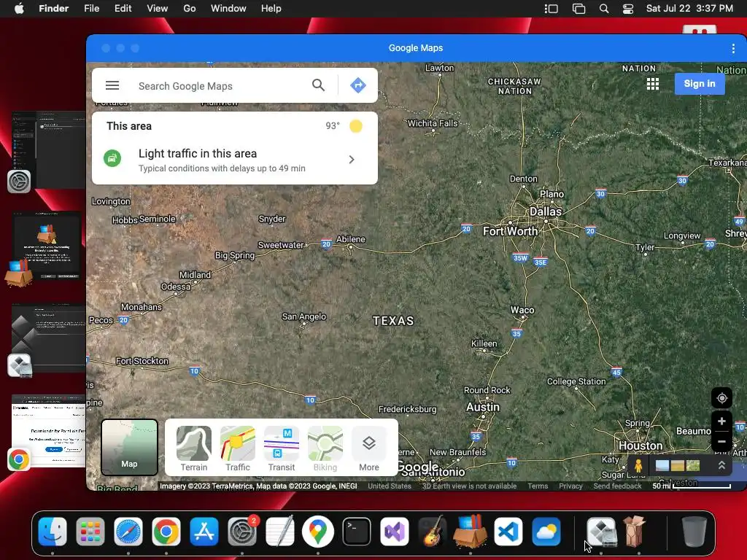Image resolution: width=747 pixels, height=560 pixels.
Task: Click the United States footer link
Action: 390,486
